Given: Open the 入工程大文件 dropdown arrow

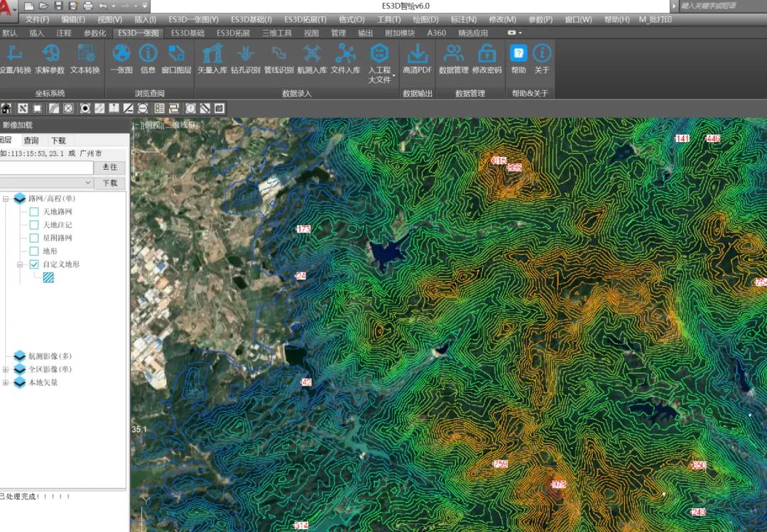Looking at the screenshot, I should pyautogui.click(x=393, y=75).
